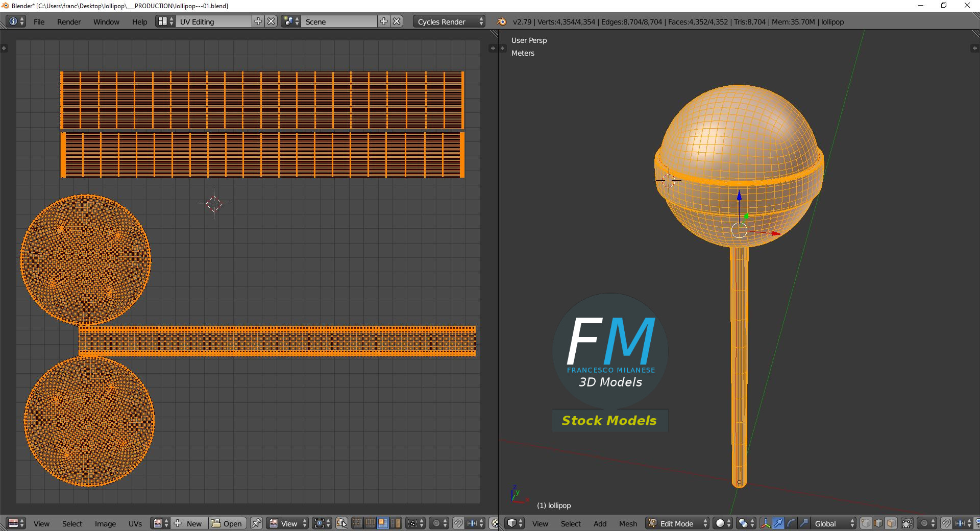Screen dimensions: 980x531
Task: Open the viewport shading sphere selector
Action: pyautogui.click(x=723, y=523)
